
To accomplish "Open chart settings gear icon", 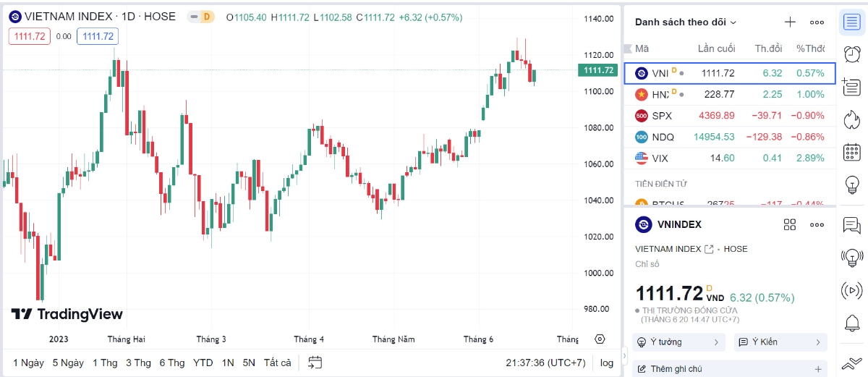I will click(599, 339).
